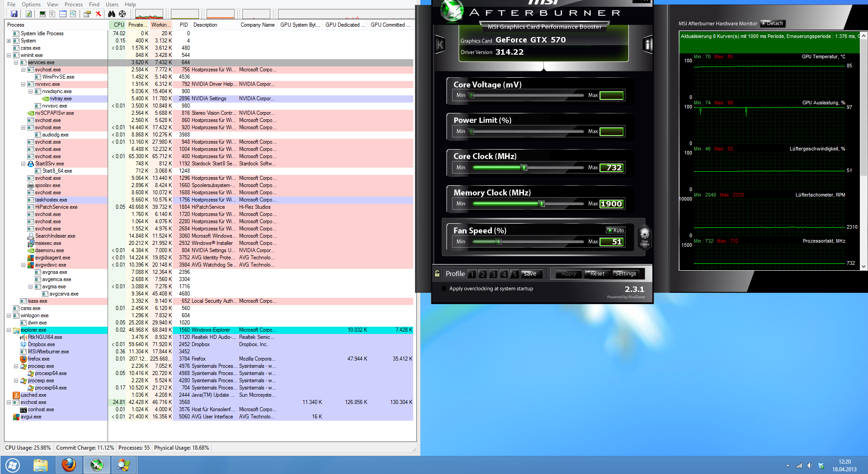Viewport: 868px width, 474px height.
Task: Select profile slot 4
Action: click(x=504, y=274)
